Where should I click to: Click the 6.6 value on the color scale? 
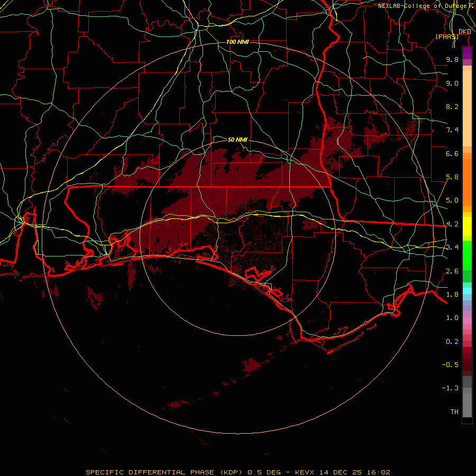click(452, 153)
